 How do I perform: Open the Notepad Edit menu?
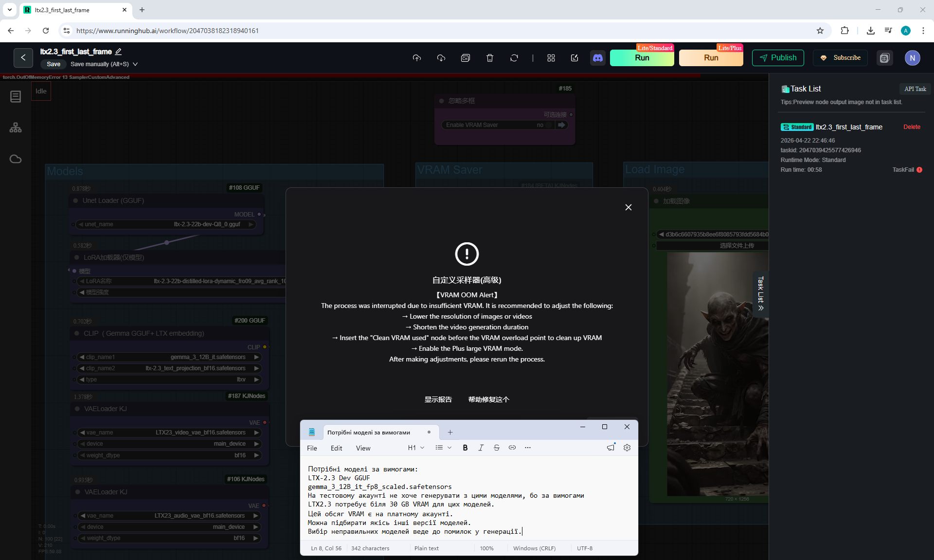click(x=336, y=448)
